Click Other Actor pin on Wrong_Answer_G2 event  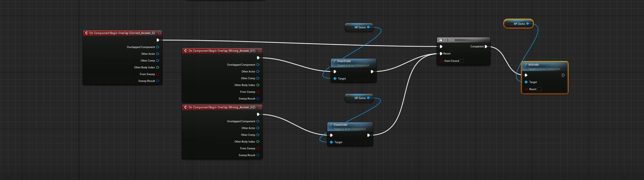tap(258, 128)
